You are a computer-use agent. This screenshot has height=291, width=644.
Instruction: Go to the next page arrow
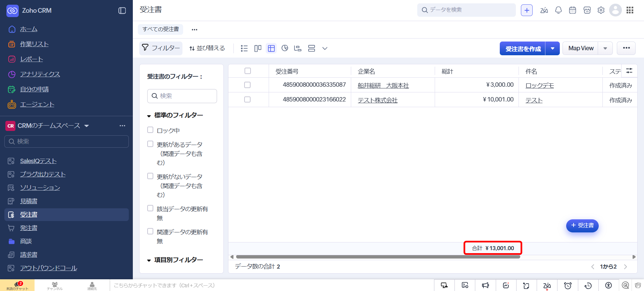tap(626, 267)
